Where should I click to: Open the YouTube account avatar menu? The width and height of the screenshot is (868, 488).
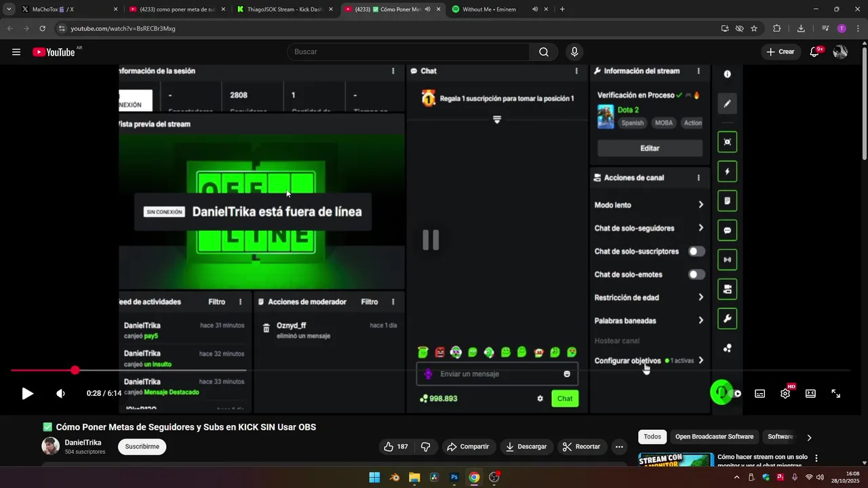(840, 52)
